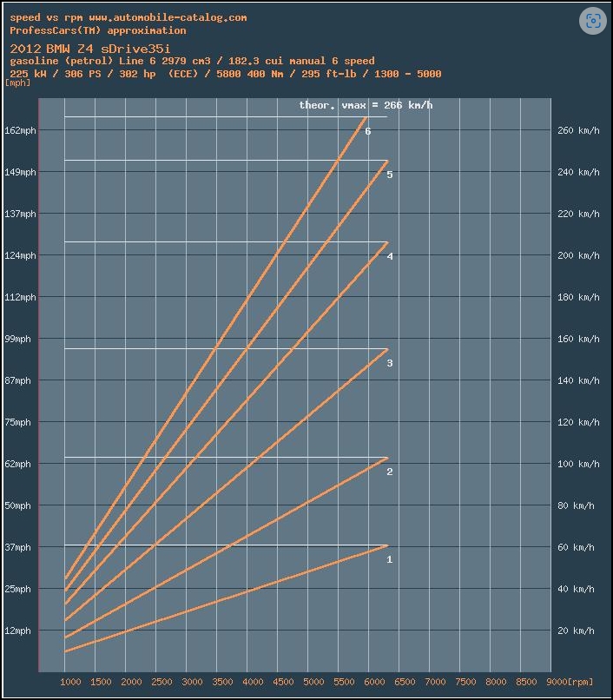This screenshot has width=613, height=700.
Task: Click the "5500" rpm axis label
Action: [x=344, y=682]
